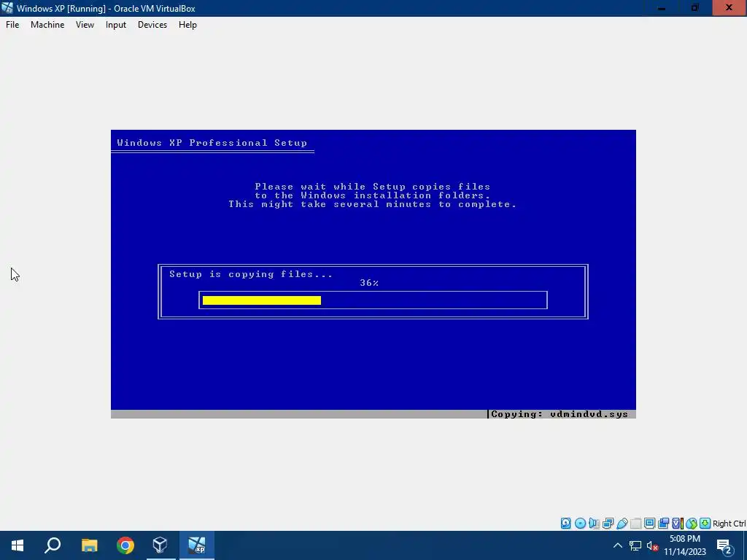Click 'Copying: vdmindvd.sys' status text
The width and height of the screenshot is (747, 560).
coord(560,414)
